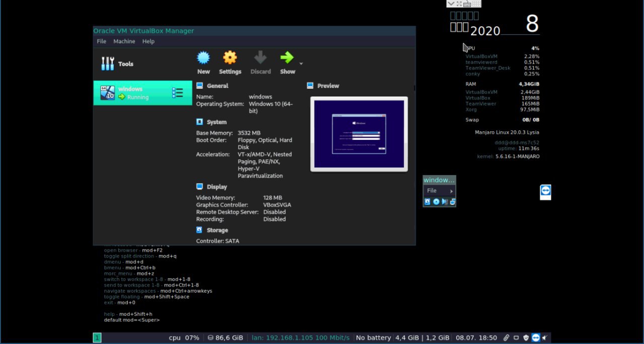
Task: Select the windows VM Windows 10 icon
Action: click(x=108, y=93)
